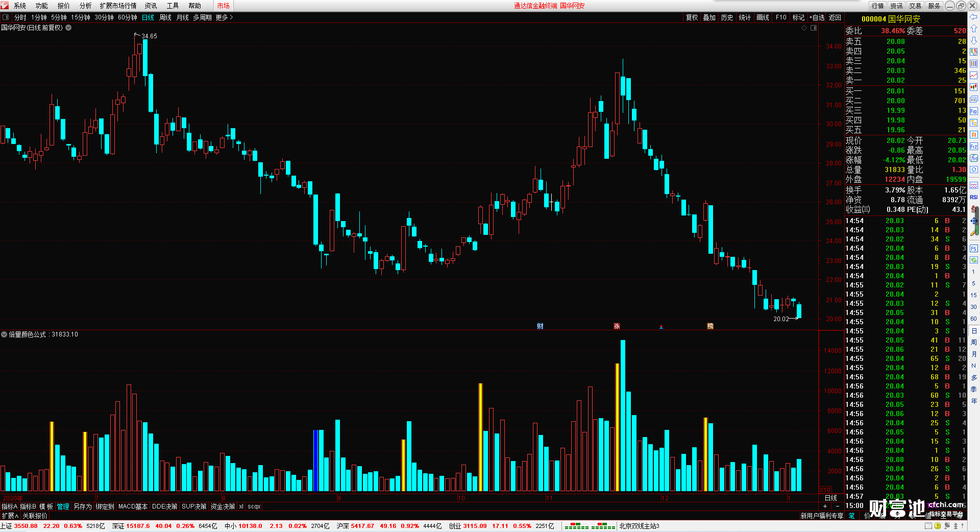Click the RSI indicator sidebar icon
Screen dimensions: 980x532
pyautogui.click(x=973, y=197)
